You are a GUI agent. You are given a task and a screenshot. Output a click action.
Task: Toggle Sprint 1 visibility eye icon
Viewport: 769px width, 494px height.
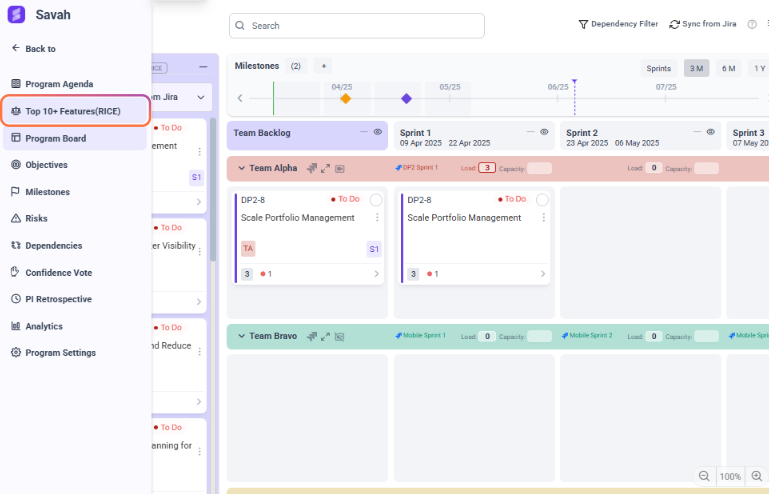(x=544, y=132)
